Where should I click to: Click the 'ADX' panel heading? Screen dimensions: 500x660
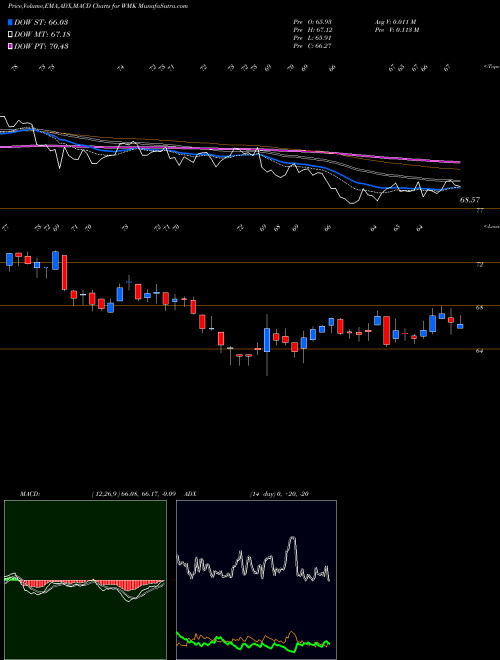(x=191, y=494)
